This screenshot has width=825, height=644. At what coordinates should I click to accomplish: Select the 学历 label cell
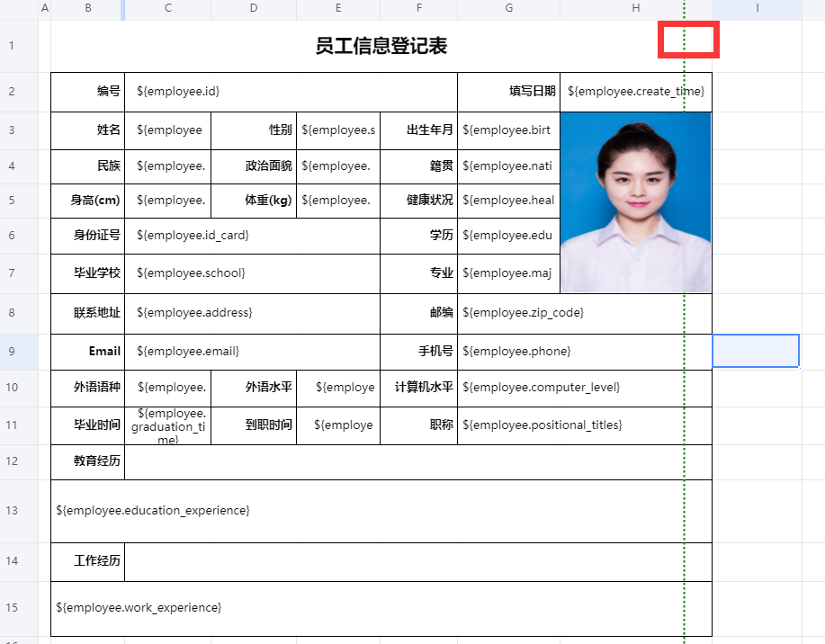point(419,236)
